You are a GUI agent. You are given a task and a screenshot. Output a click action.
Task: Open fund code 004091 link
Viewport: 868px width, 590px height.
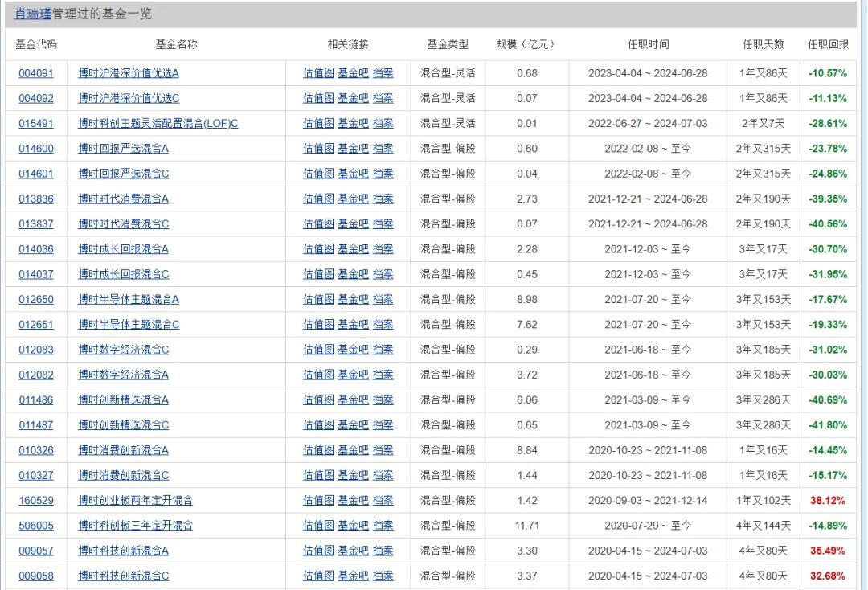tap(36, 73)
